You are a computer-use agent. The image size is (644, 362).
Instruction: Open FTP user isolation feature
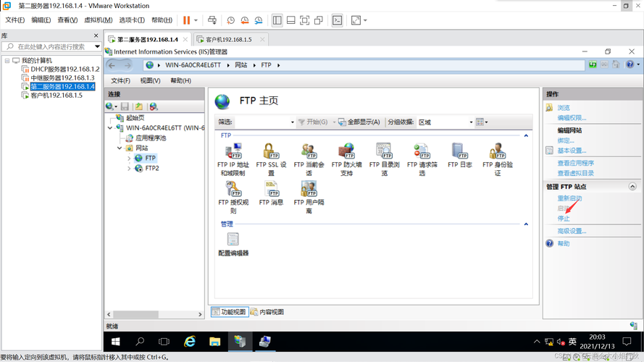[309, 198]
